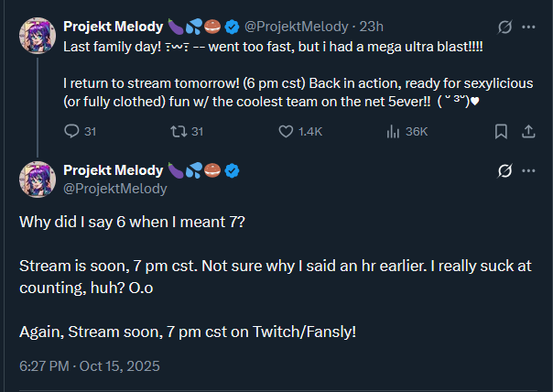Click the verified badge on the second post
Screen dimensions: 553x392
pos(233,170)
